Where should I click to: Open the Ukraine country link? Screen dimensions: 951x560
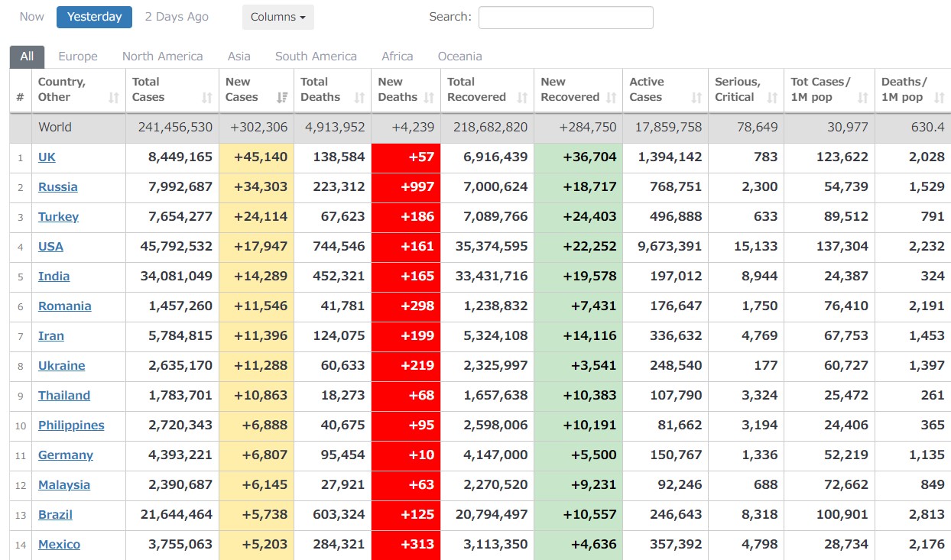[62, 366]
